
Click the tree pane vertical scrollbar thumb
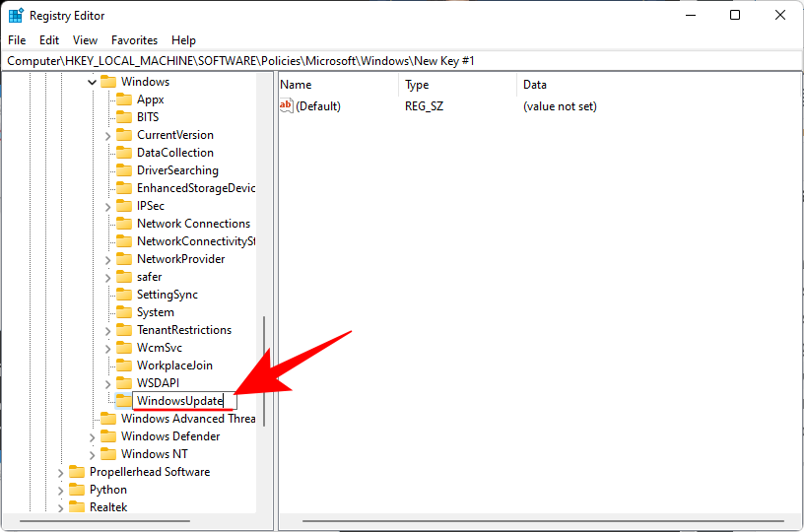pyautogui.click(x=264, y=371)
